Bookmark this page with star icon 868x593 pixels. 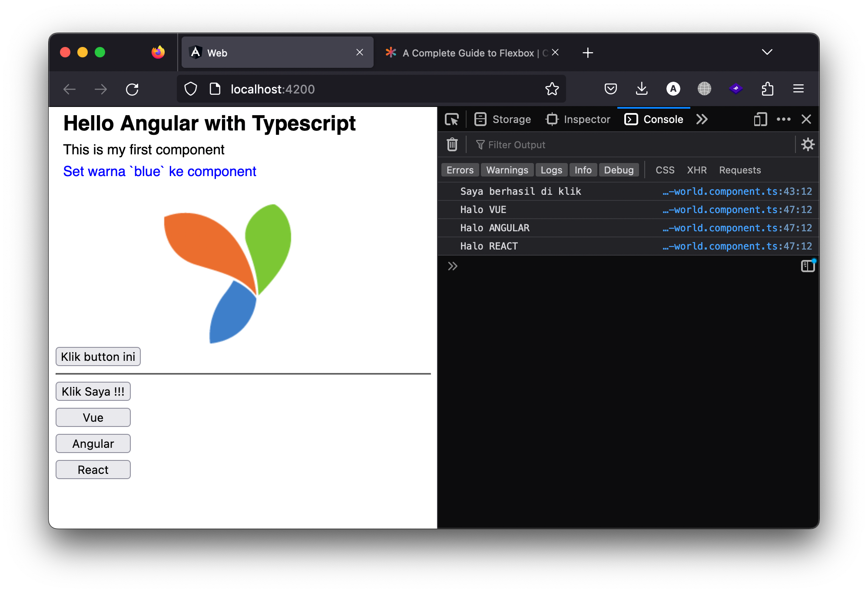point(552,89)
